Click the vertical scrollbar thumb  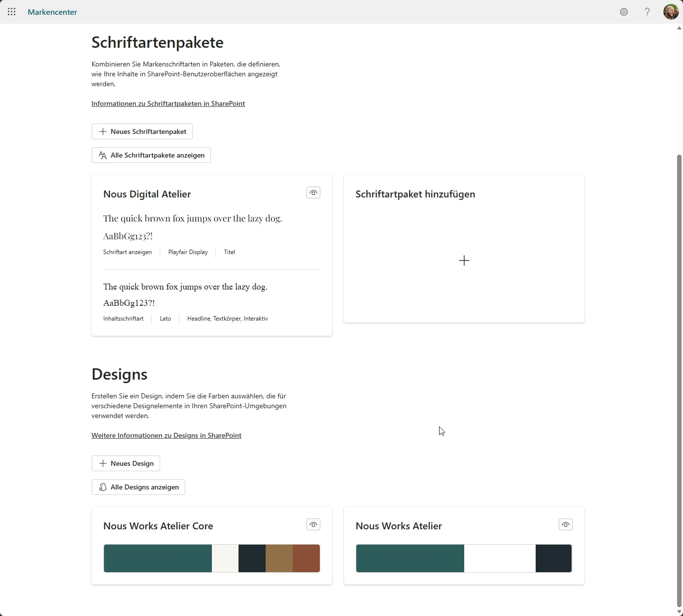679,381
